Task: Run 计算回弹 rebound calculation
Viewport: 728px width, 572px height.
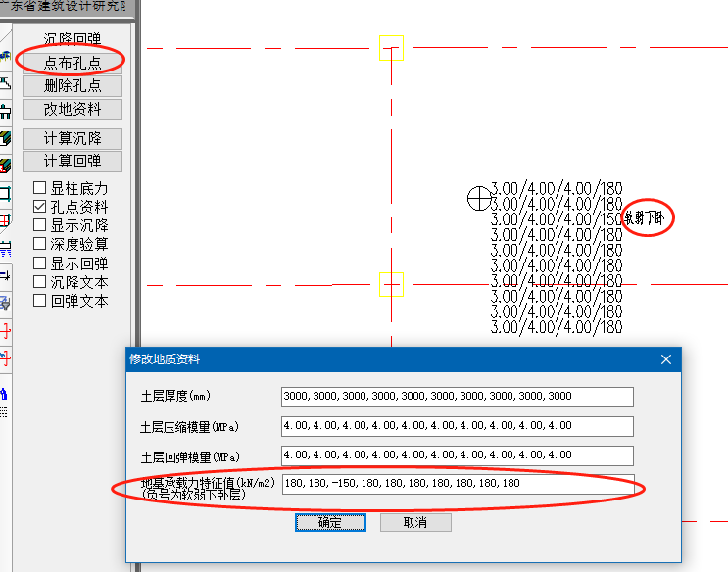Action: click(72, 161)
